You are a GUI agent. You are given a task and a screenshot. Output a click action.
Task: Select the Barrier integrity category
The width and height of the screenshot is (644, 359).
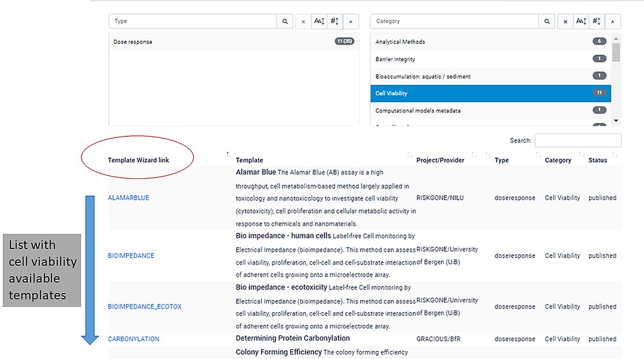(395, 59)
